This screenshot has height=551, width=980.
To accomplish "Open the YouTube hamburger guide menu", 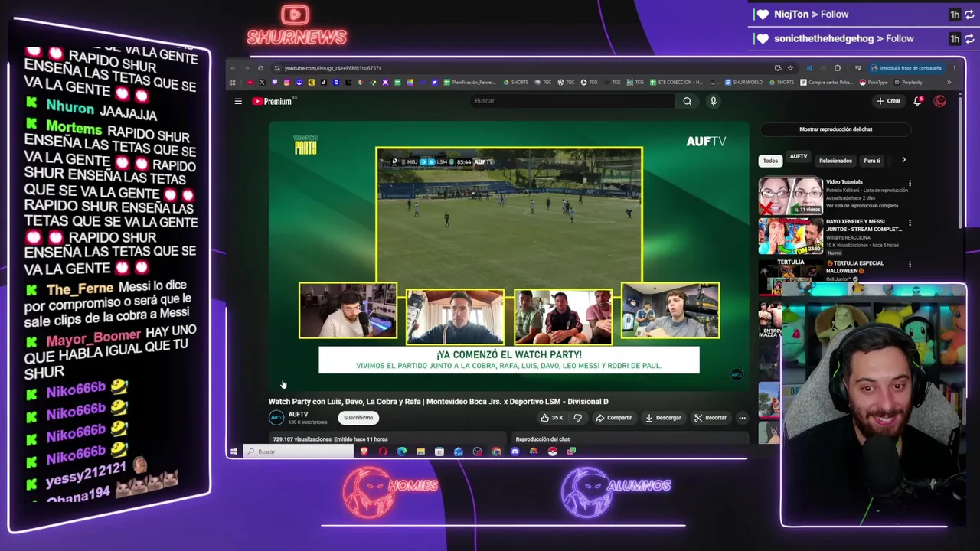I will [x=238, y=101].
